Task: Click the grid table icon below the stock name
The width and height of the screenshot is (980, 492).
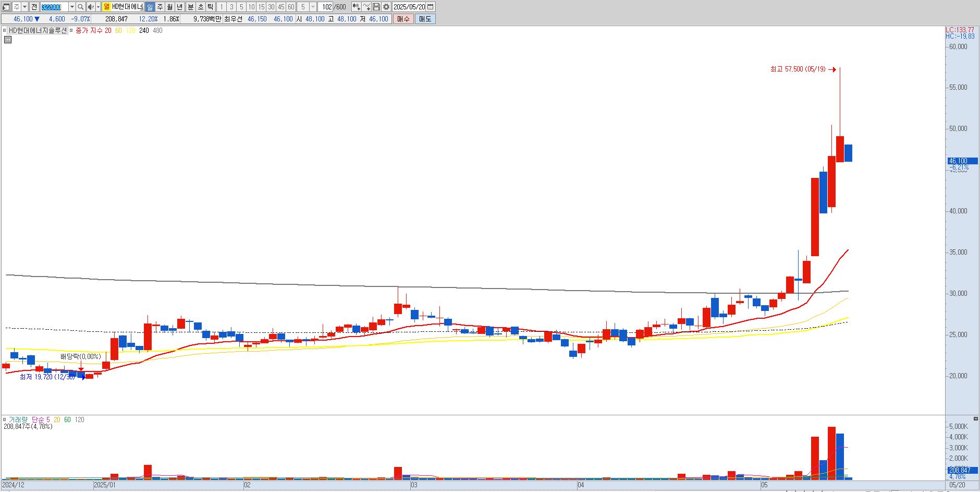Action: pyautogui.click(x=7, y=39)
